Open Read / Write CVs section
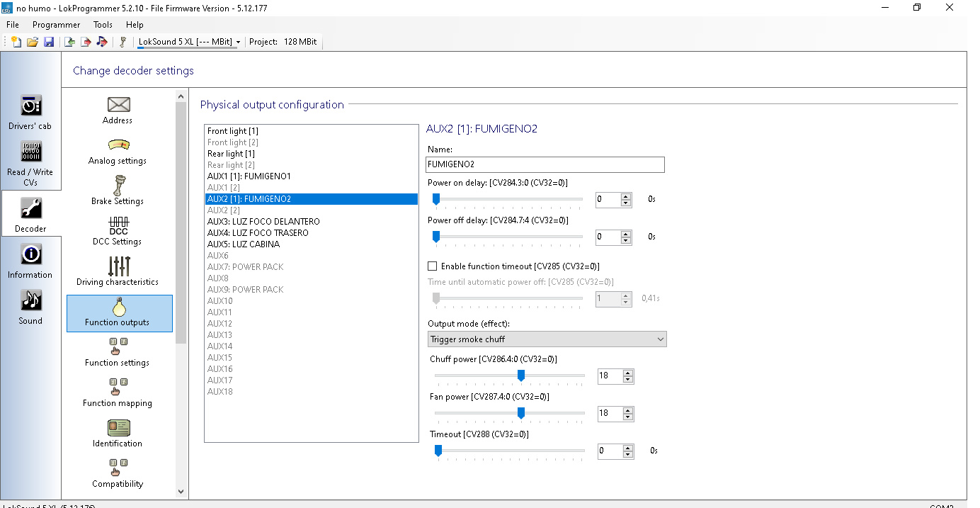 point(30,163)
